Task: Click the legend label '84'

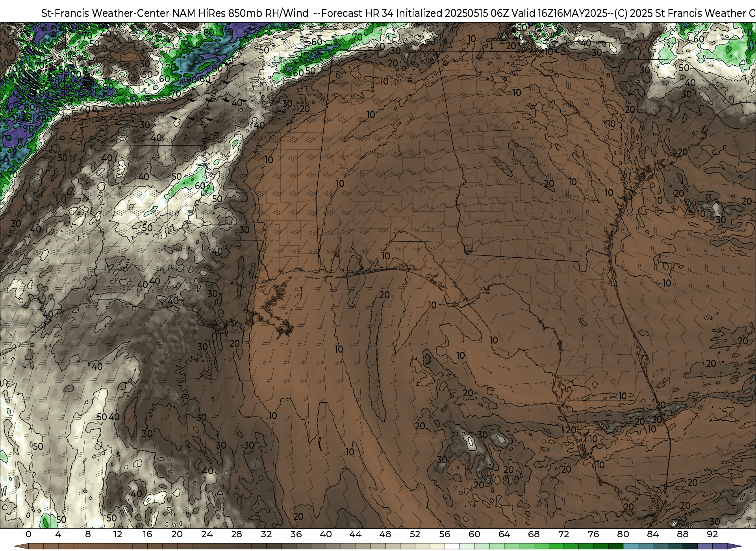Action: click(653, 534)
